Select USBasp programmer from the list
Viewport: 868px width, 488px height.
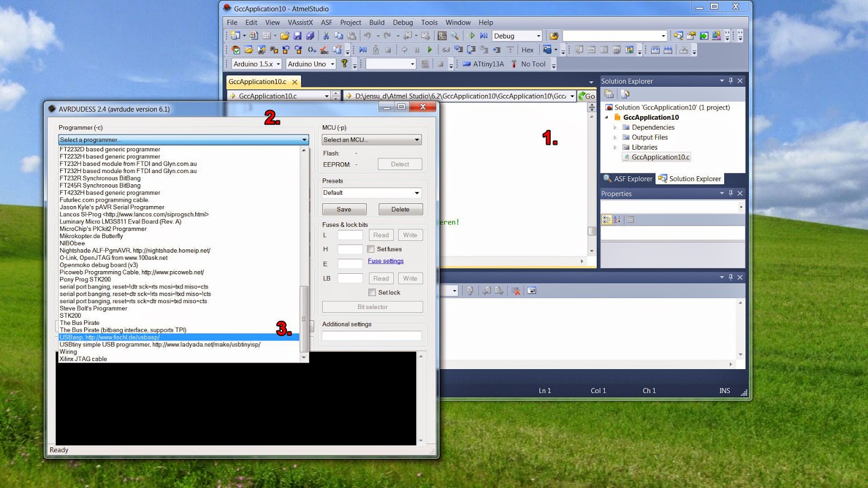click(x=179, y=337)
